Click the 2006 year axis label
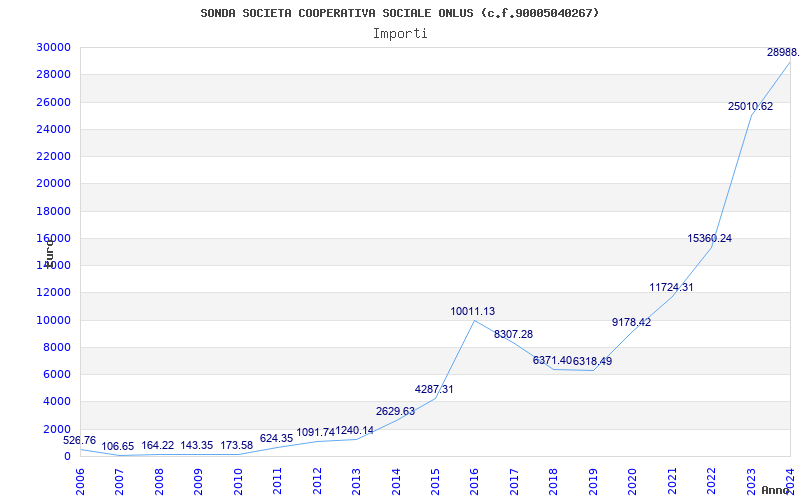This screenshot has width=800, height=500. (x=81, y=480)
